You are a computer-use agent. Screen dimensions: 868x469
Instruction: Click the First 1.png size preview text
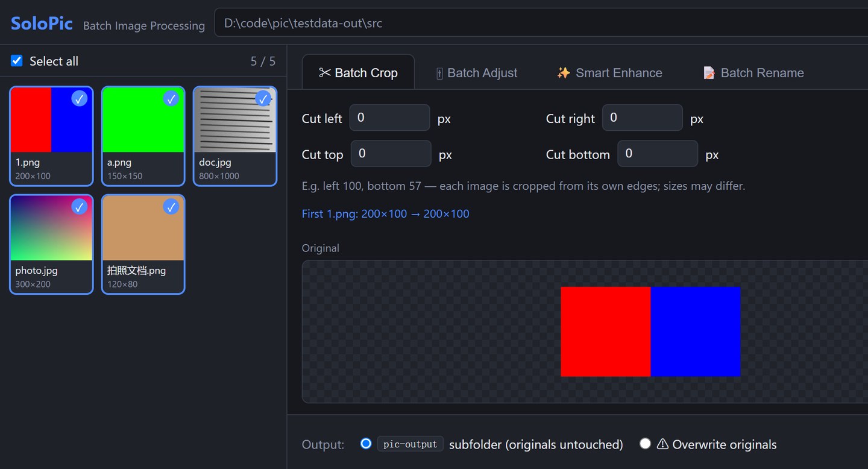pos(386,214)
